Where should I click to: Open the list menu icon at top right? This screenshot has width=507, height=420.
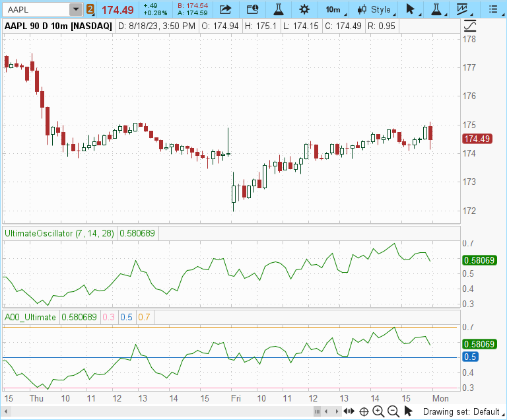pos(493,10)
